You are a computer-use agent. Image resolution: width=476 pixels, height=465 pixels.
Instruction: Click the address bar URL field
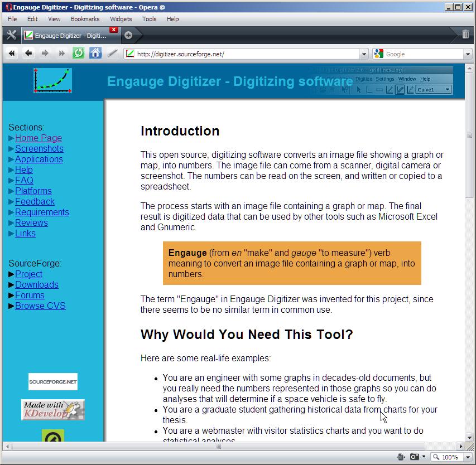[x=246, y=54]
